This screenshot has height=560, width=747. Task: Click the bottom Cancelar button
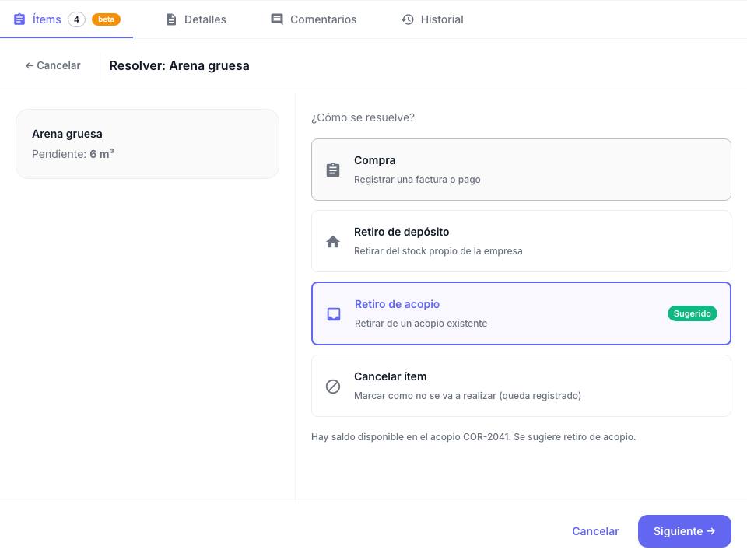[x=595, y=531]
